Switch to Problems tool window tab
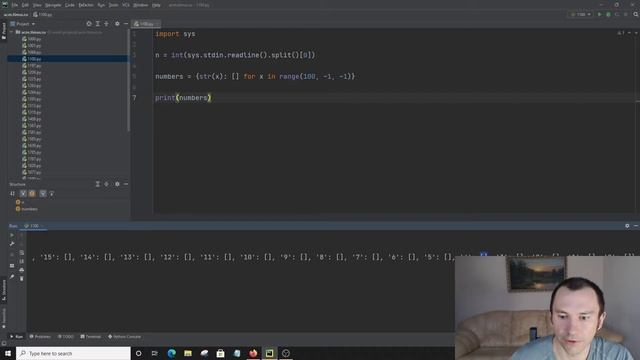 coord(40,337)
